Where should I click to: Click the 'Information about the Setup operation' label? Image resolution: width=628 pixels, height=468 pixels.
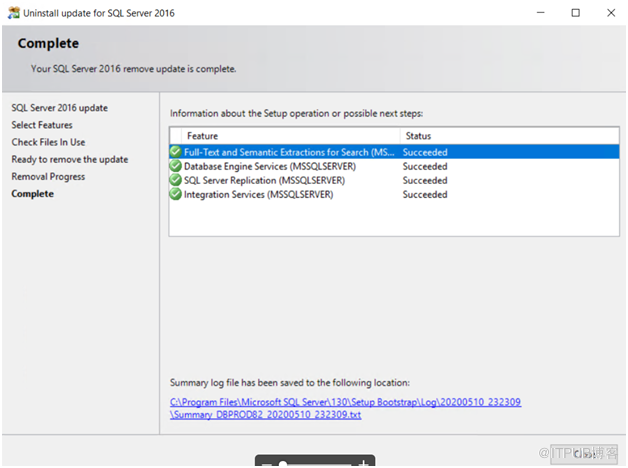296,113
